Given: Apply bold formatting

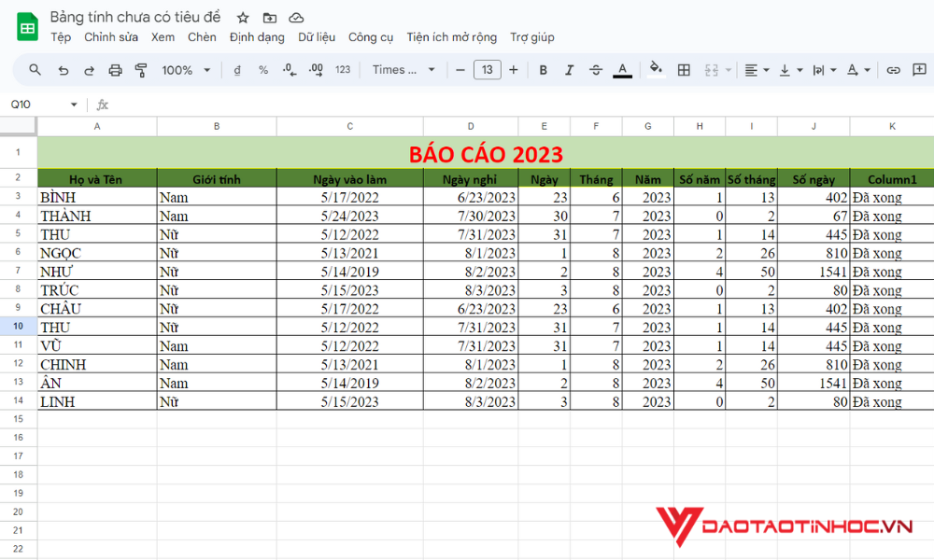Looking at the screenshot, I should click(x=543, y=69).
